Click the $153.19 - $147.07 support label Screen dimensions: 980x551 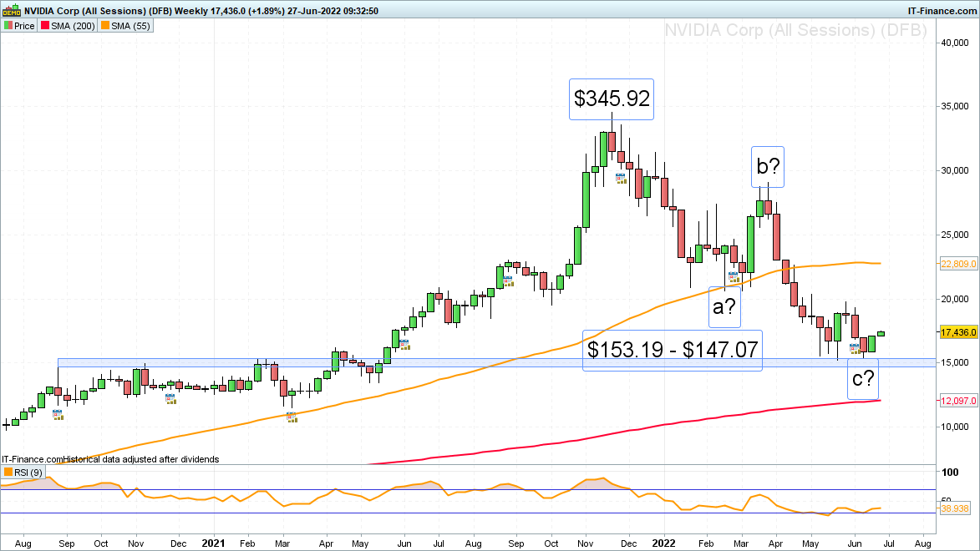pos(673,351)
